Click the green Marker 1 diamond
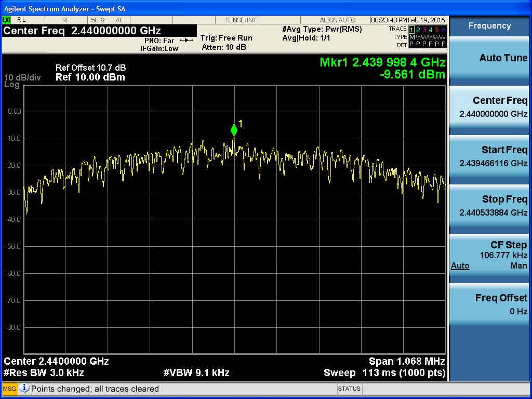 tap(234, 130)
